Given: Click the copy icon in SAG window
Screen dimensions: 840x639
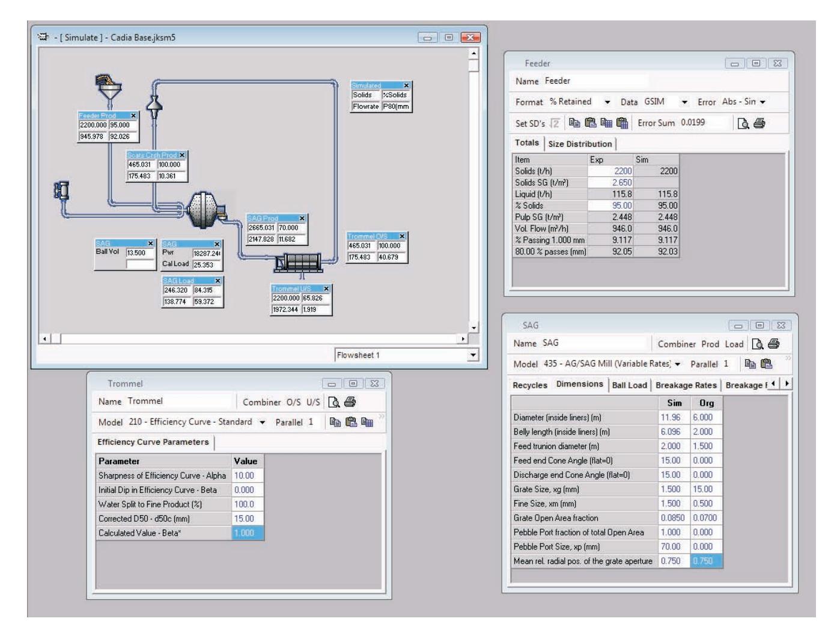Looking at the screenshot, I should click(750, 364).
